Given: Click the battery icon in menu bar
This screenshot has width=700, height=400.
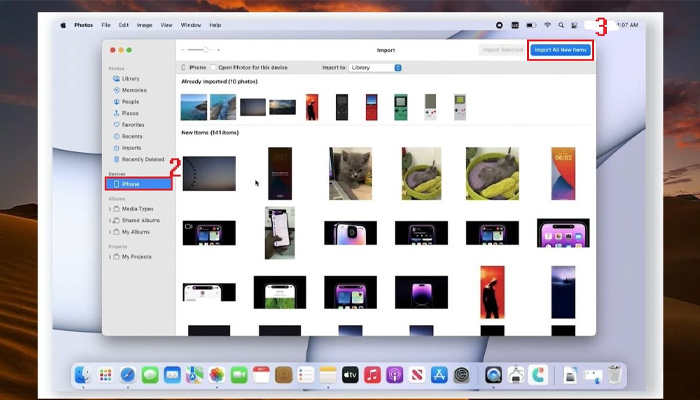Looking at the screenshot, I should tap(531, 25).
